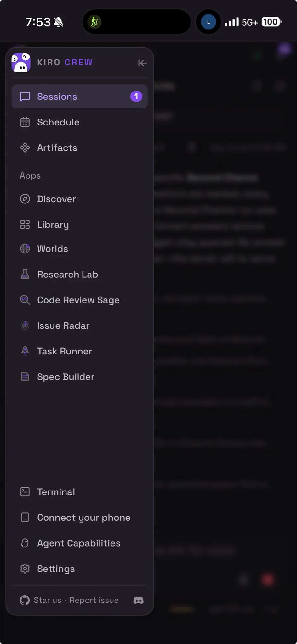Viewport: 297px width, 644px height.
Task: Click the Connect your phone device icon
Action: click(25, 518)
